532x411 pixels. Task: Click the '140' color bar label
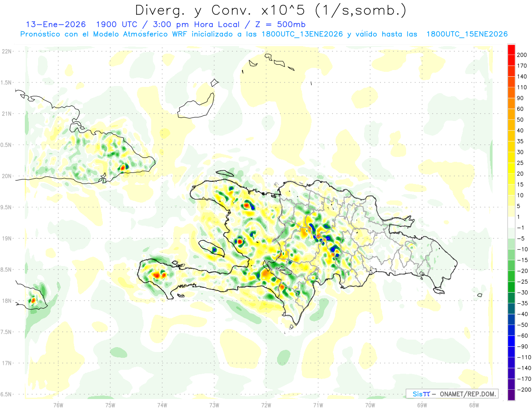[x=523, y=77]
